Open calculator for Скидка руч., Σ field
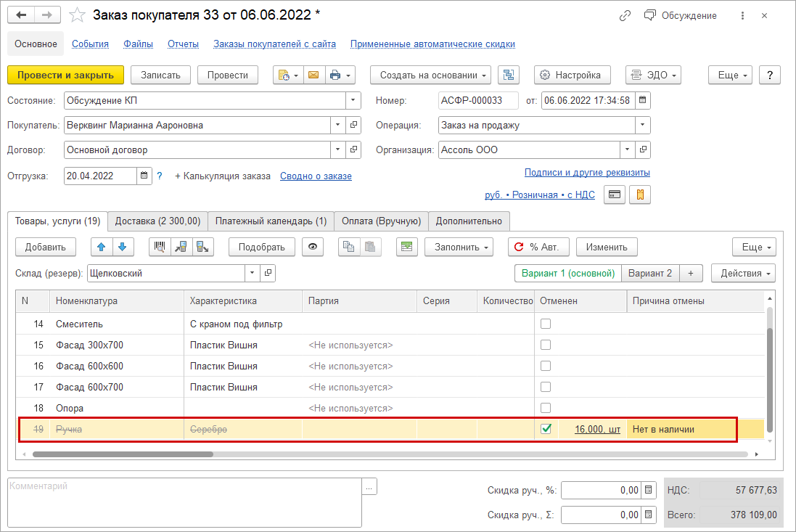 (648, 515)
